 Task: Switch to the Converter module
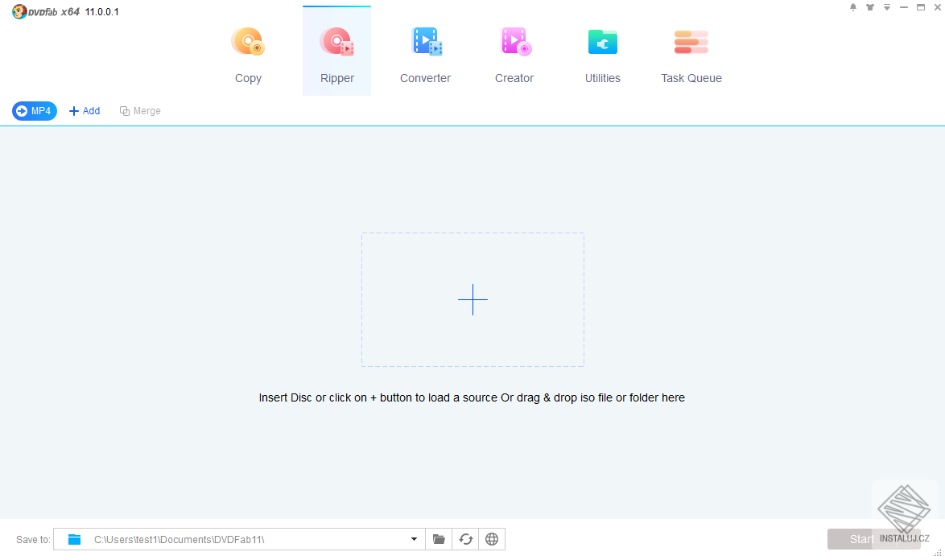(x=426, y=55)
